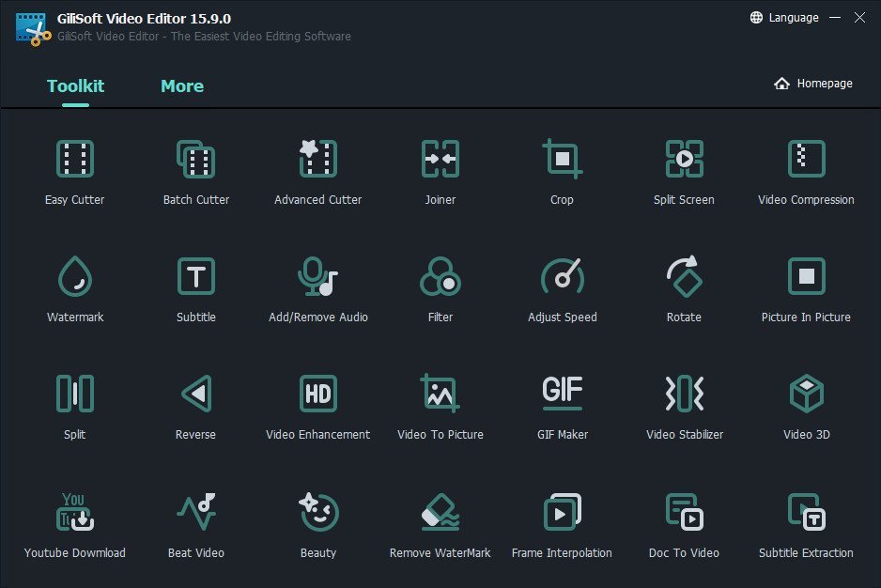Switch to the Toolkit tab
The height and width of the screenshot is (588, 881).
click(x=75, y=86)
